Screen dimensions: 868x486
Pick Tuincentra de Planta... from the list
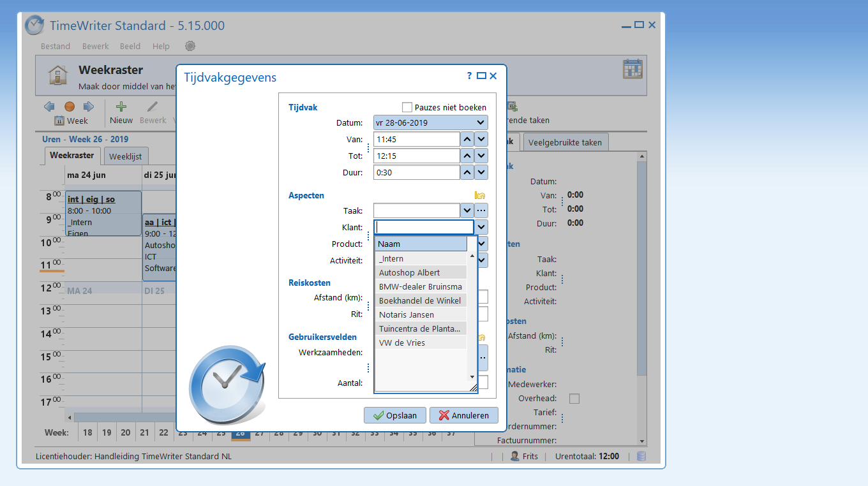(421, 328)
